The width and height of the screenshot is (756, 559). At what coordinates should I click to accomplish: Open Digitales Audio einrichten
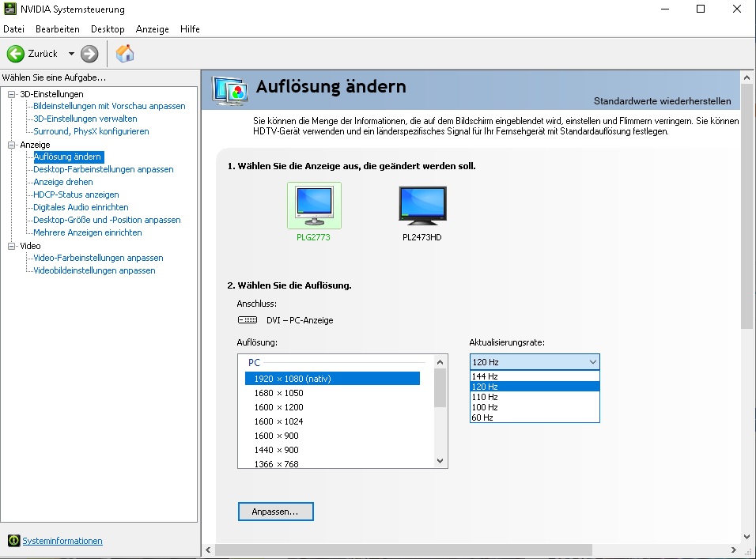point(81,207)
